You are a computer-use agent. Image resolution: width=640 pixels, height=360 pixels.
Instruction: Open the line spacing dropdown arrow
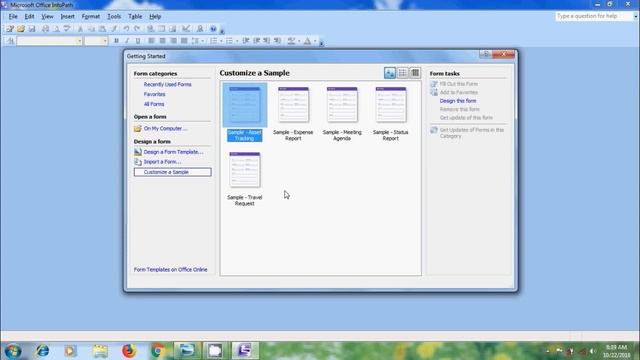point(202,41)
